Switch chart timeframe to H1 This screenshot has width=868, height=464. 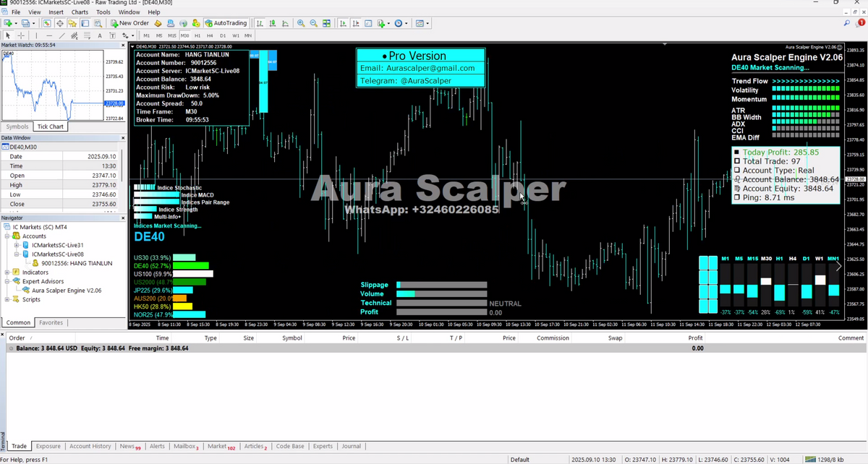(197, 35)
